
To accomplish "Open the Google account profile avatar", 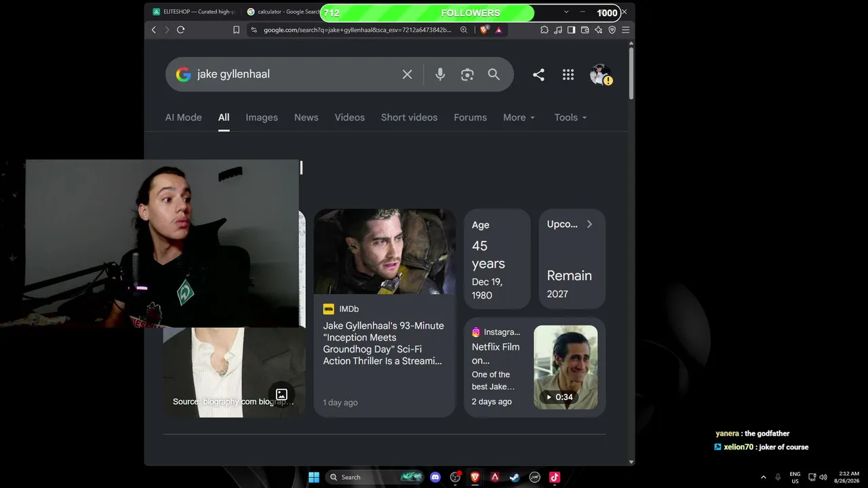I will click(x=600, y=75).
